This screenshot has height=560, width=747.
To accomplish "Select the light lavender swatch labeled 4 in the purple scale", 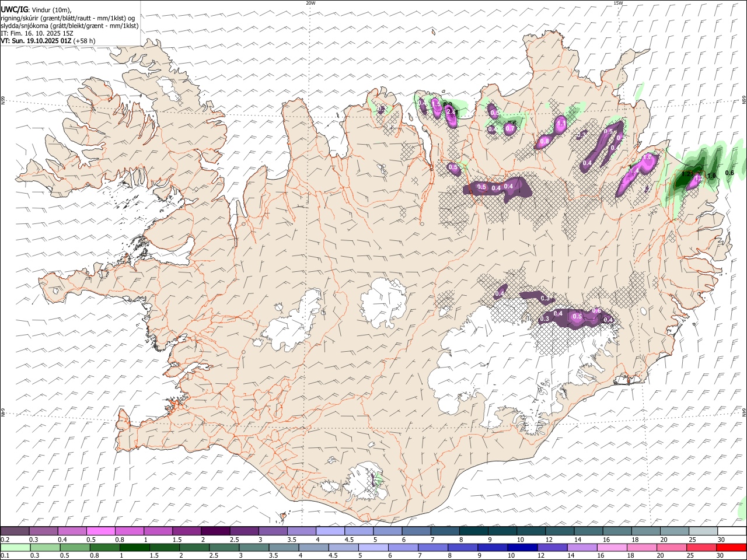I will (x=330, y=531).
